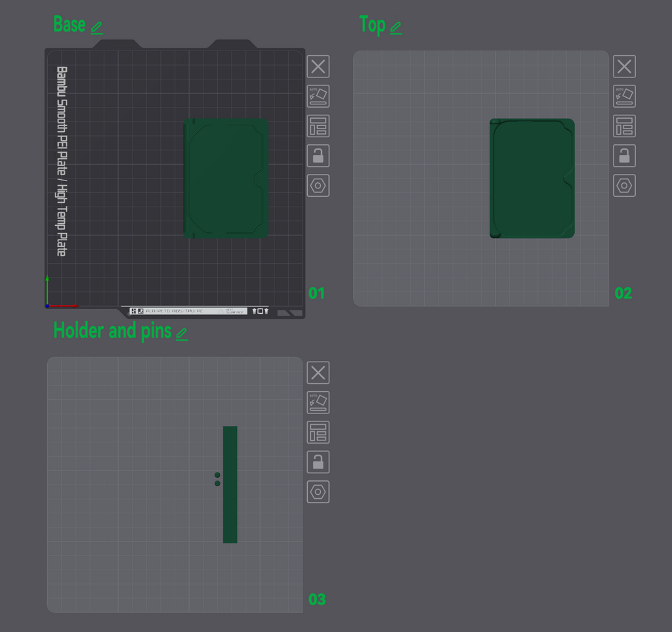The height and width of the screenshot is (632, 672).
Task: Edit the Holder and pins plate name
Action: pos(182,334)
